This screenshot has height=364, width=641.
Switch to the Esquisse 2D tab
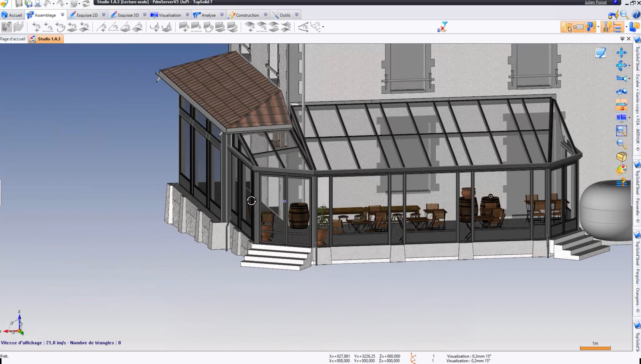[x=87, y=15]
